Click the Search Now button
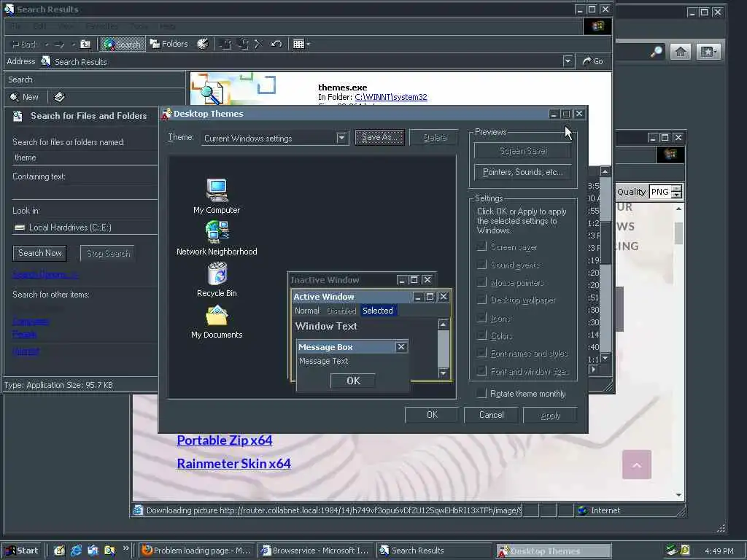Image resolution: width=747 pixels, height=560 pixels. 40,253
